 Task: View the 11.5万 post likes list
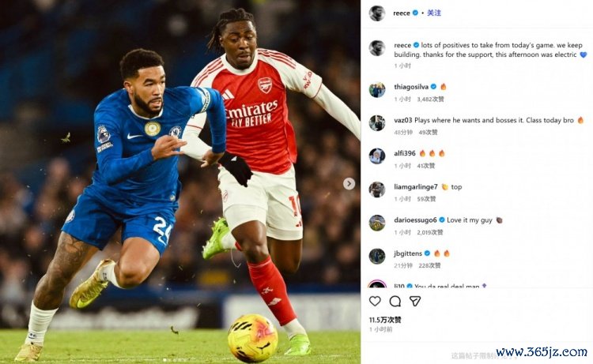click(385, 320)
